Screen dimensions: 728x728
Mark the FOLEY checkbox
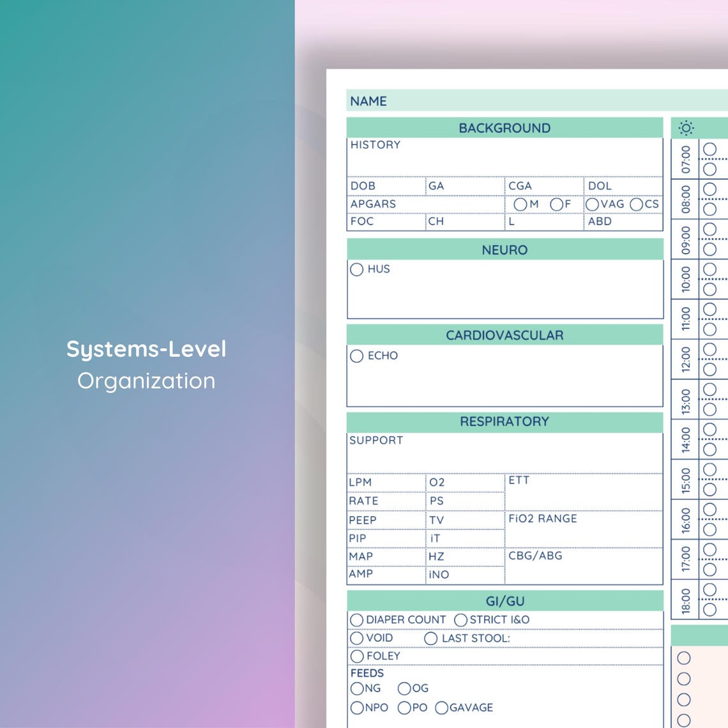coord(357,656)
